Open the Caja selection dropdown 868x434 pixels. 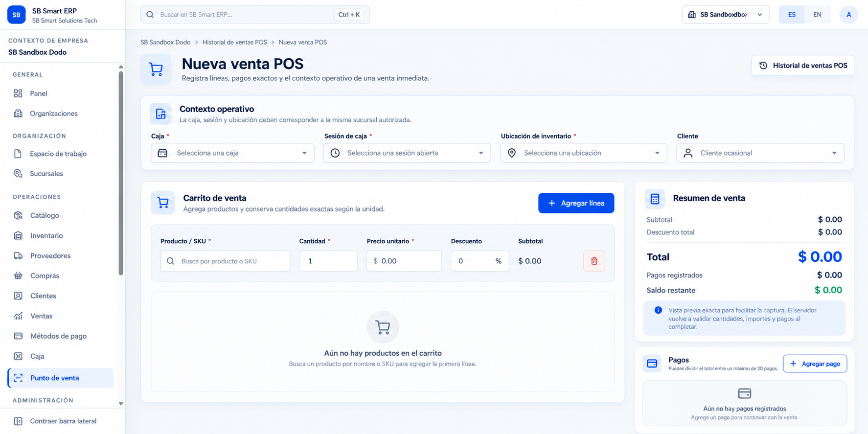point(232,153)
